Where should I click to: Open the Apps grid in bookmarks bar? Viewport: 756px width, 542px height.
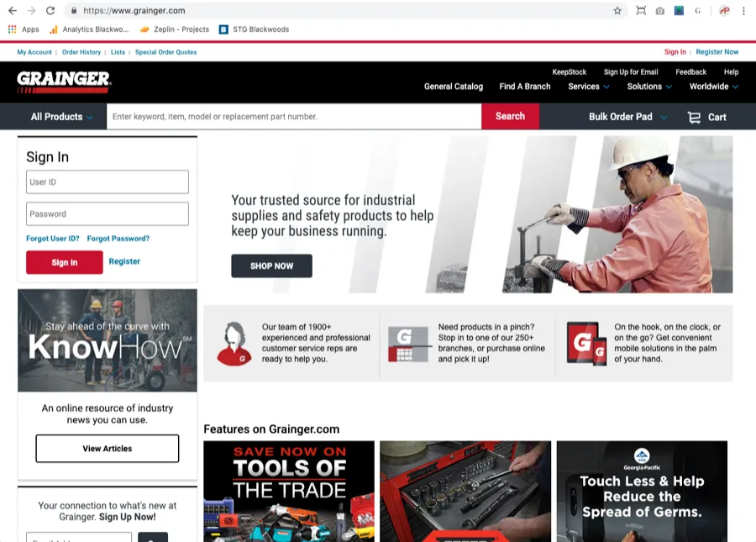[24, 29]
